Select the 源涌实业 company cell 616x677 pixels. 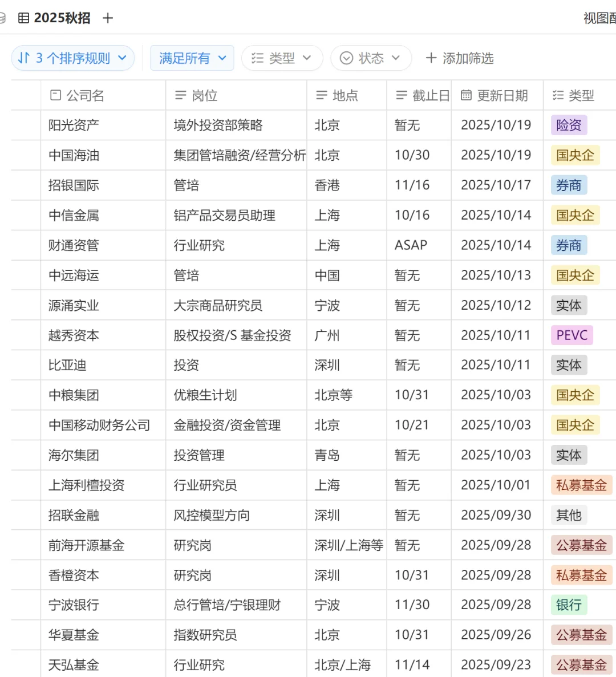click(x=103, y=305)
